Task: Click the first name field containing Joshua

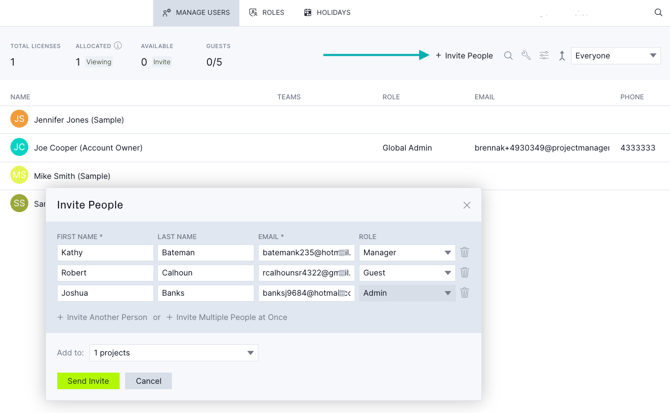Action: tap(105, 293)
